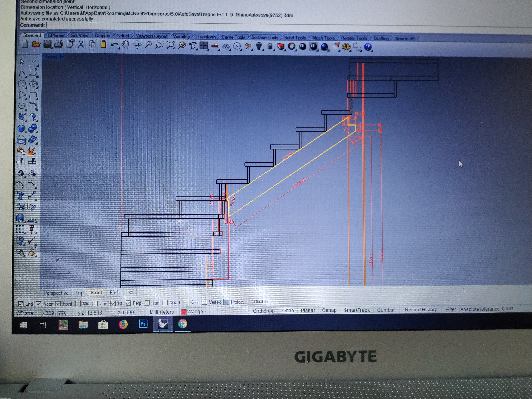
Task: Click the Zoom Extents magnifier icon
Action: (171, 45)
